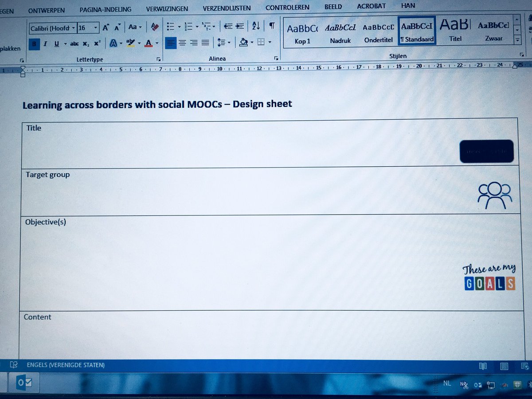The height and width of the screenshot is (399, 532).
Task: Open the Ontwerpen tab
Action: tap(46, 10)
